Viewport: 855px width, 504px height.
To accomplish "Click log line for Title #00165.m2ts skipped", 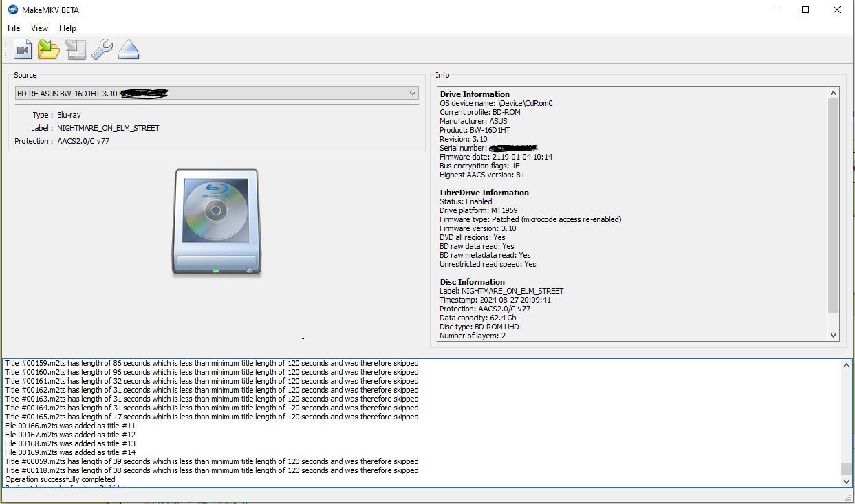I will 211,417.
